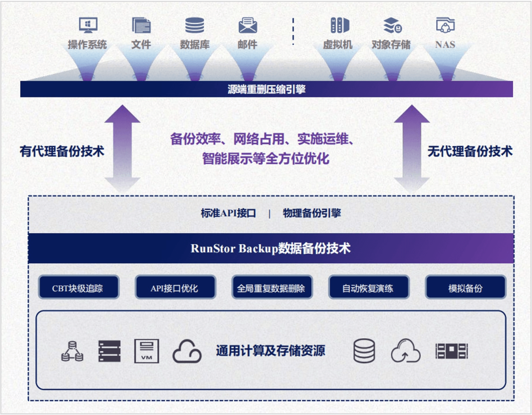
Task: Select the cloud upload icon
Action: pyautogui.click(x=405, y=351)
